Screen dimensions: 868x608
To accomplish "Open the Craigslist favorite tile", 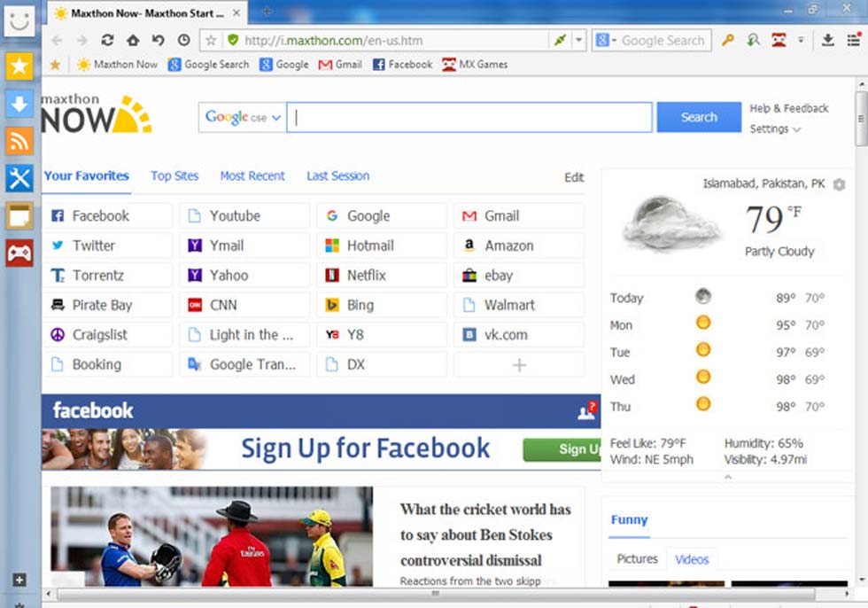I will [108, 335].
